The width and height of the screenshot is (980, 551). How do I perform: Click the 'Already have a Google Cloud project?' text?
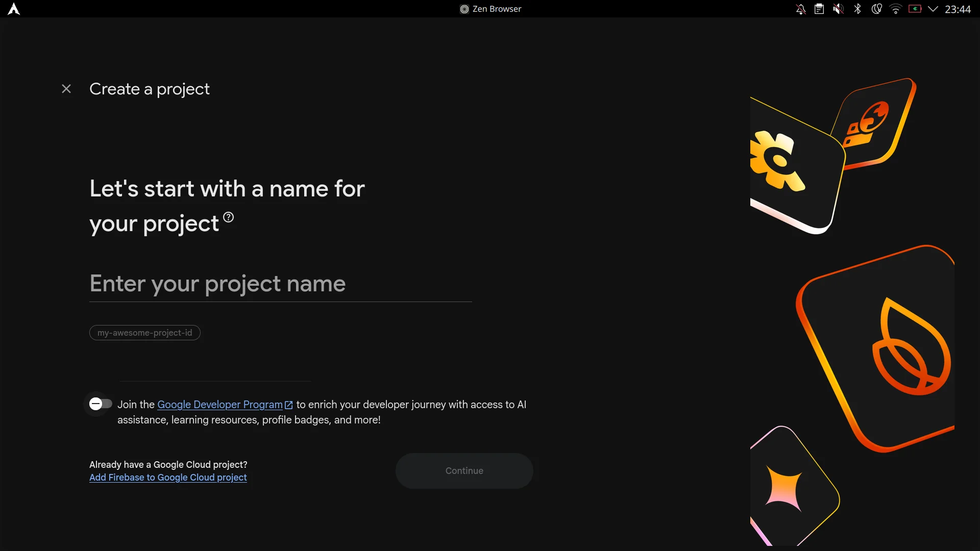pyautogui.click(x=168, y=465)
